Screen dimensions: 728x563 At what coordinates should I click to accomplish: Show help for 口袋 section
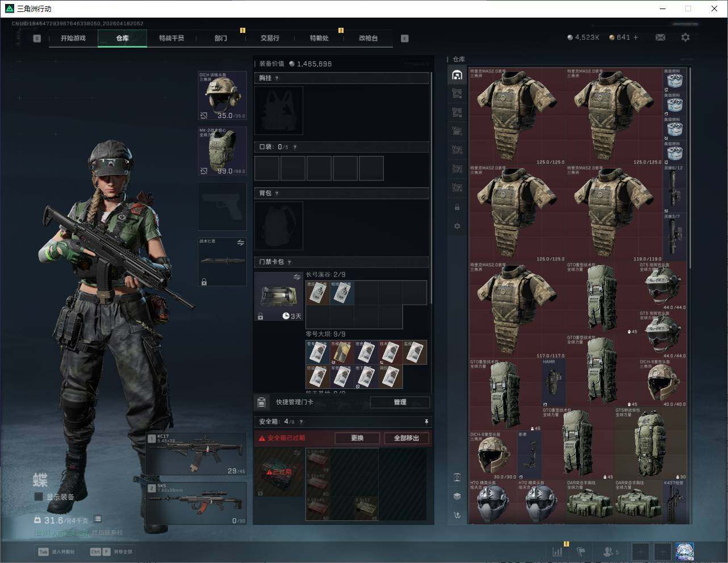[x=295, y=147]
